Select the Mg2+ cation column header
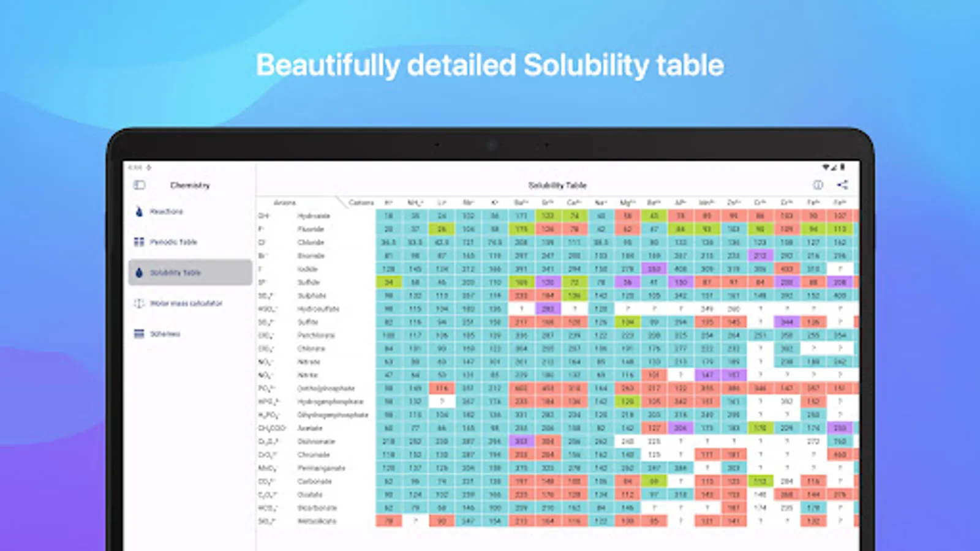980x551 pixels. tap(627, 203)
